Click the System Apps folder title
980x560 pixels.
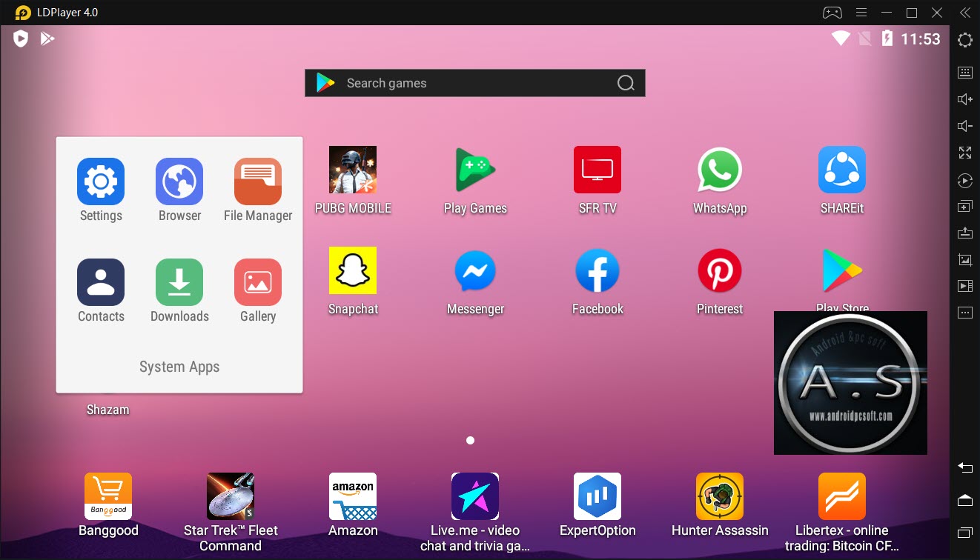pos(179,367)
